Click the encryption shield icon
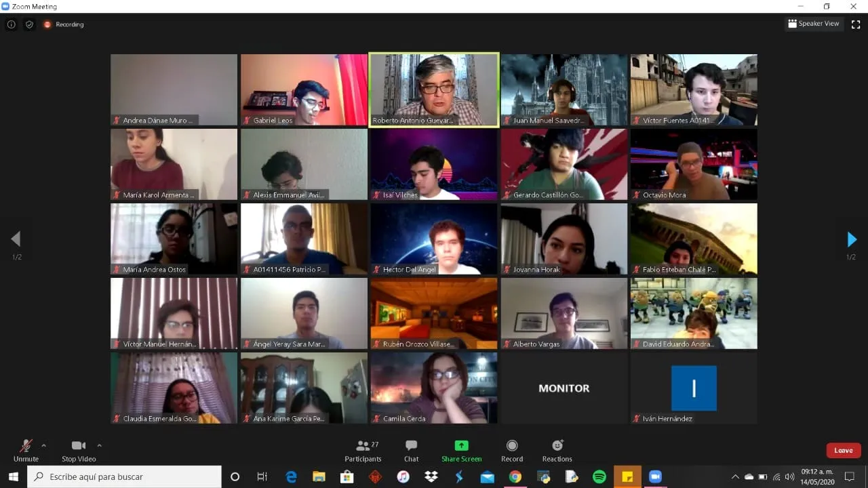This screenshot has height=488, width=868. point(29,24)
